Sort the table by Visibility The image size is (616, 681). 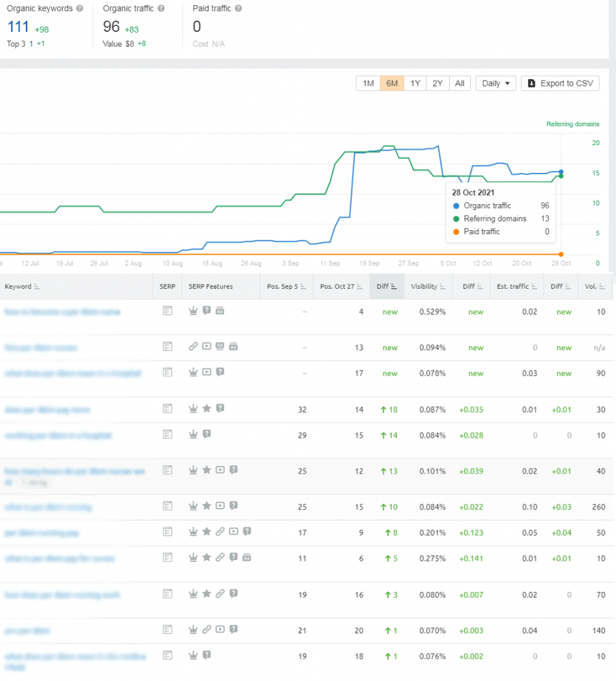(428, 287)
